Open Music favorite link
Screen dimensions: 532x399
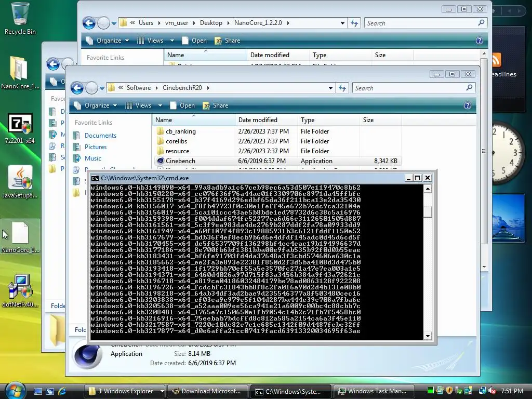[93, 158]
